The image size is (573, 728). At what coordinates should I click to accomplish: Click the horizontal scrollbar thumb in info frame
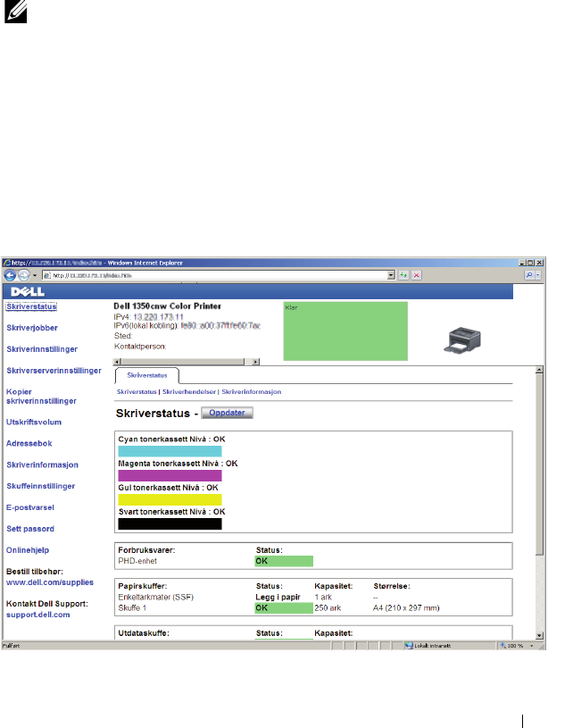coord(183,362)
